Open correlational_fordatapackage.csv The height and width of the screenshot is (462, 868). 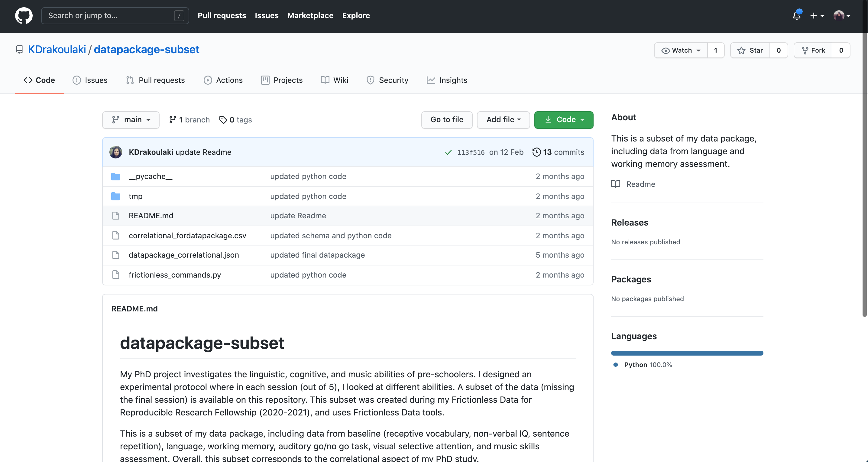[x=187, y=235]
